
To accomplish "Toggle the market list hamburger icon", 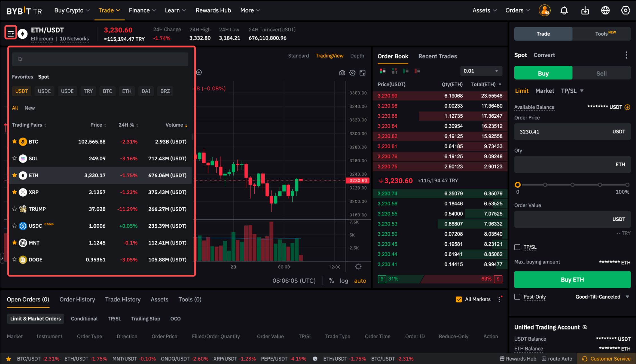I will [11, 34].
